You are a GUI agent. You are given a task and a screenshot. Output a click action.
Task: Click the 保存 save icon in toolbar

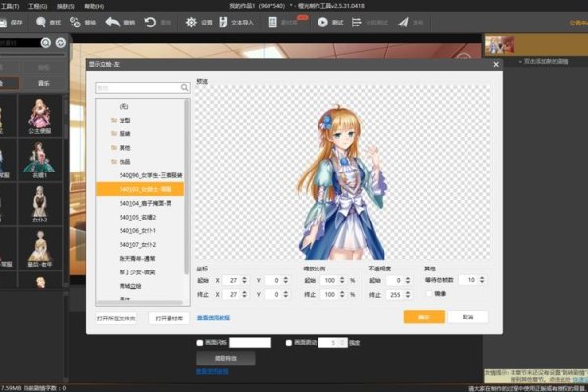point(3,23)
